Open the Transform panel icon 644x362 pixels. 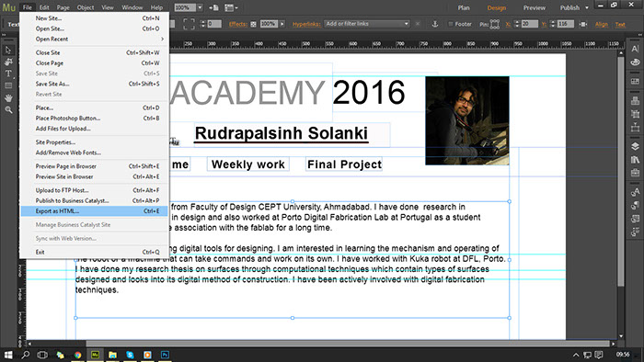(635, 100)
